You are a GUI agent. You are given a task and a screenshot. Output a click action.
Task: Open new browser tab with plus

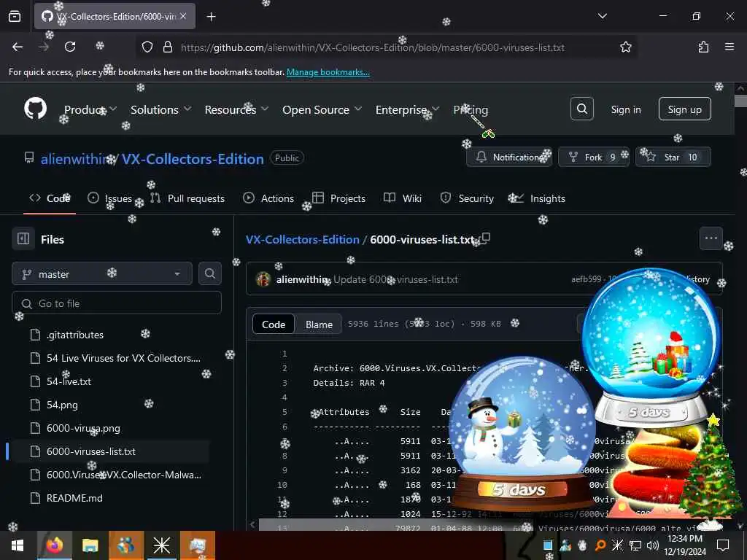coord(211,17)
